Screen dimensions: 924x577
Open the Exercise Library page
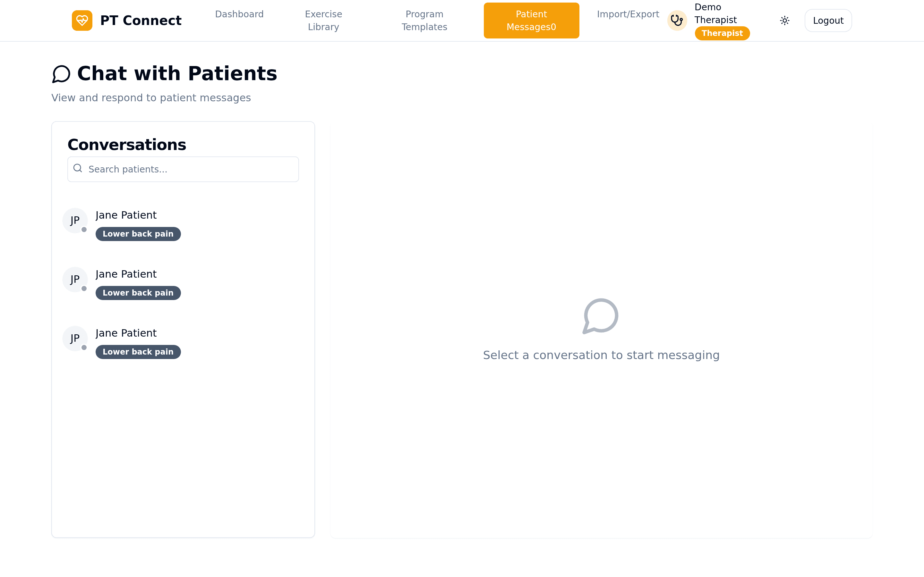(323, 20)
